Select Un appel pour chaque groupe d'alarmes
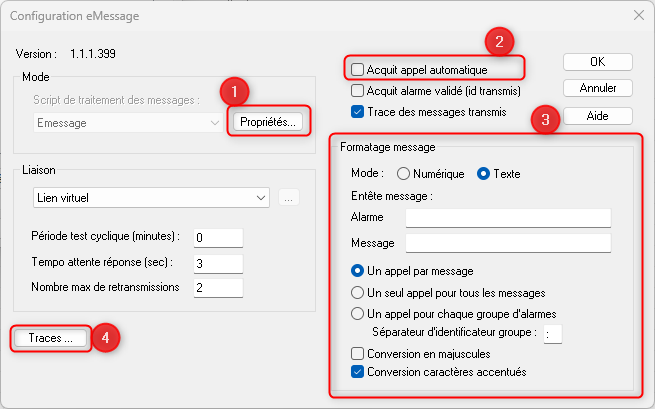Image resolution: width=655 pixels, height=409 pixels. point(357,314)
